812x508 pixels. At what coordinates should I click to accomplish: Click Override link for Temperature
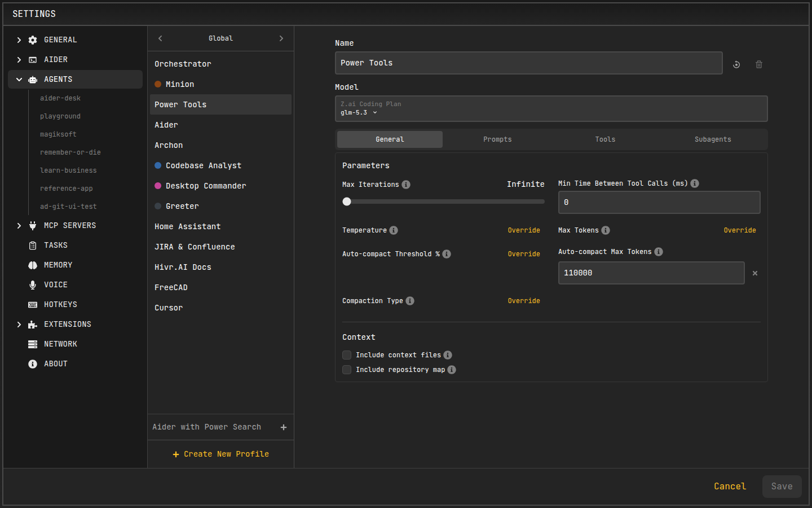click(x=524, y=230)
